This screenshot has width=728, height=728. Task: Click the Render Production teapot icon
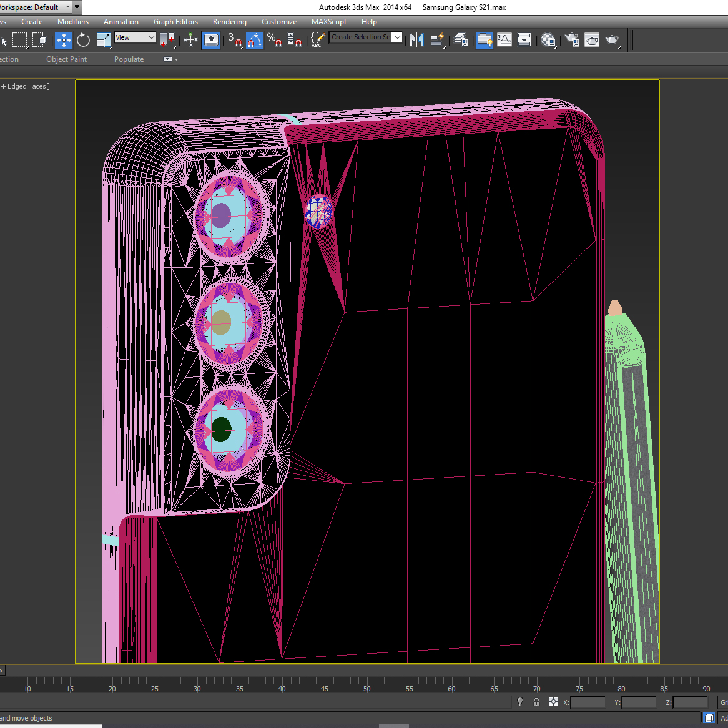point(612,41)
